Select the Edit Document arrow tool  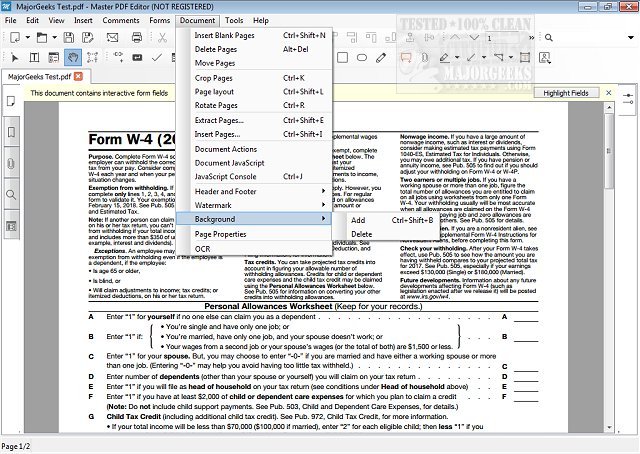pyautogui.click(x=15, y=58)
